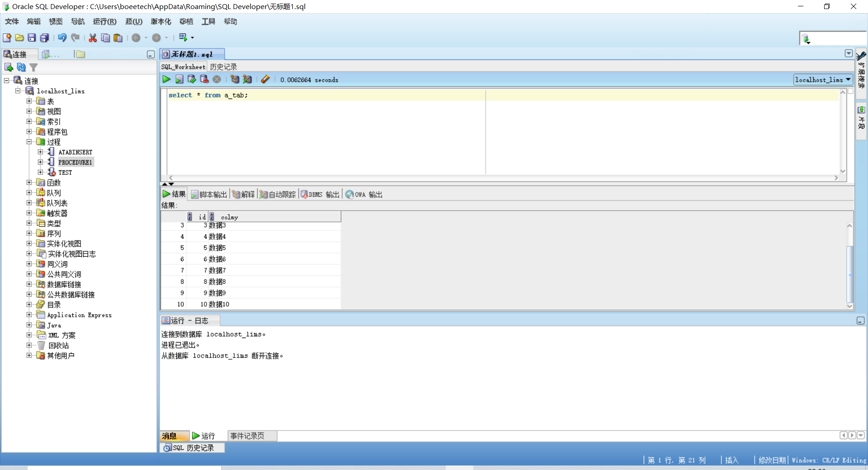
Task: Open a file with the Open folder icon
Action: point(19,38)
